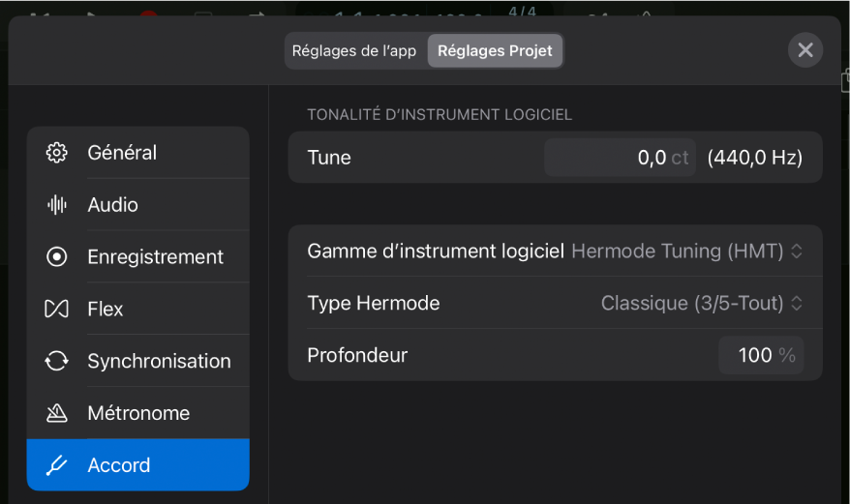The height and width of the screenshot is (504, 850).
Task: Go to the Audio settings section
Action: 112,205
